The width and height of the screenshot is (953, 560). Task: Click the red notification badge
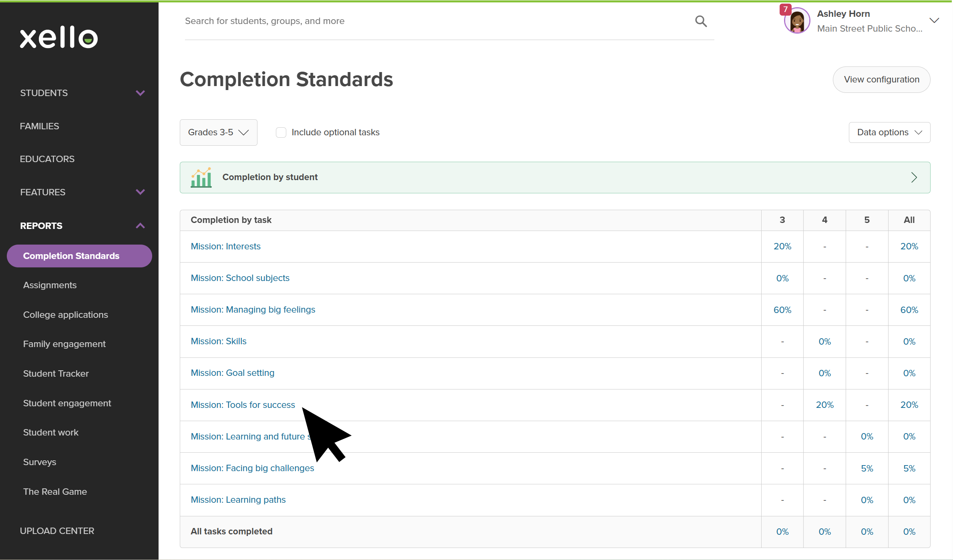[x=785, y=9]
